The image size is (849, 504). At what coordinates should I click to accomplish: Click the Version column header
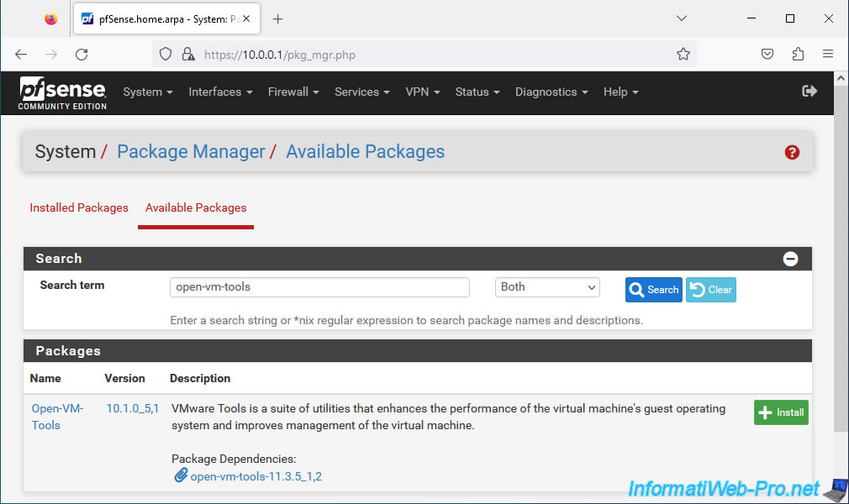124,378
